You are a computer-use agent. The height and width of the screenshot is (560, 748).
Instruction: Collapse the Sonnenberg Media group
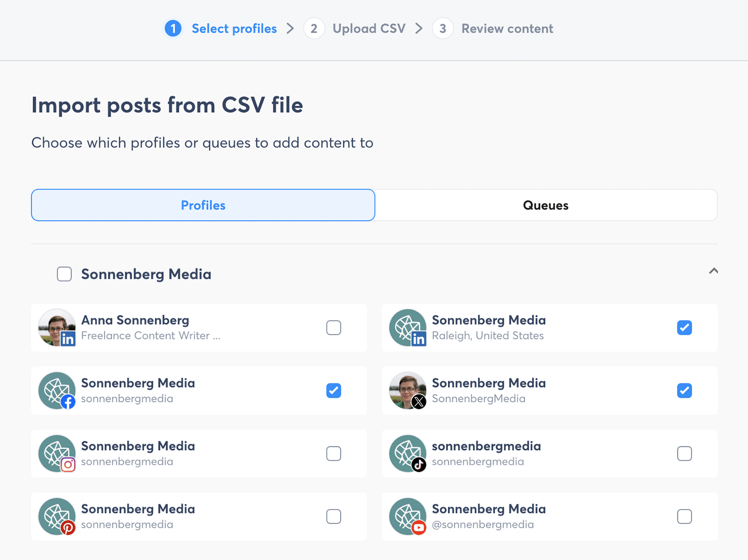(713, 271)
